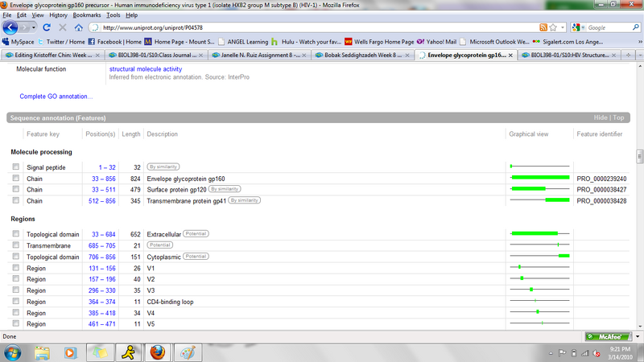
Task: Click the home button in the toolbar
Action: tap(79, 27)
